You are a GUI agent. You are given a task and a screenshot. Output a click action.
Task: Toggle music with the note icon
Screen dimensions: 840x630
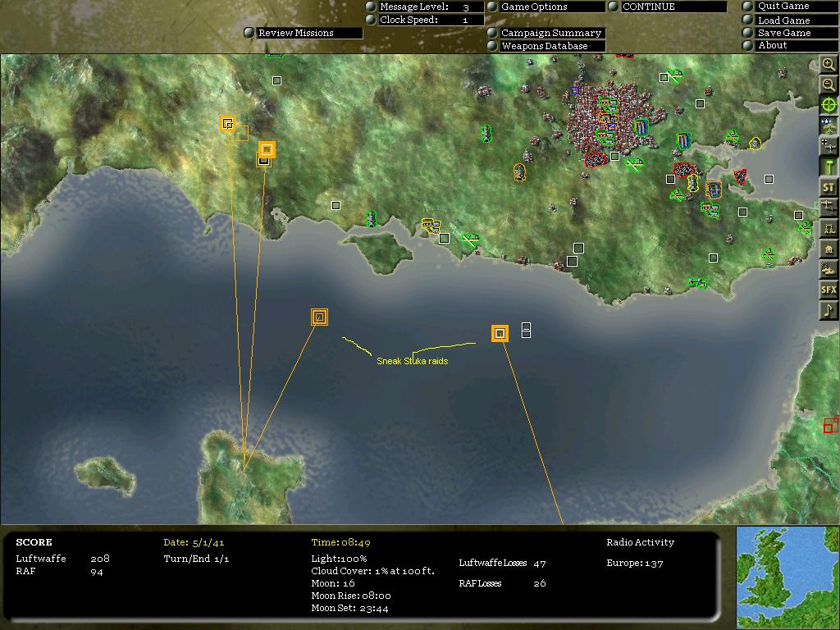pyautogui.click(x=829, y=310)
